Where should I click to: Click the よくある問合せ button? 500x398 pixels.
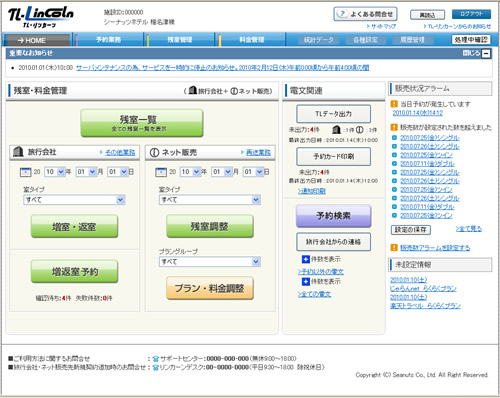365,14
